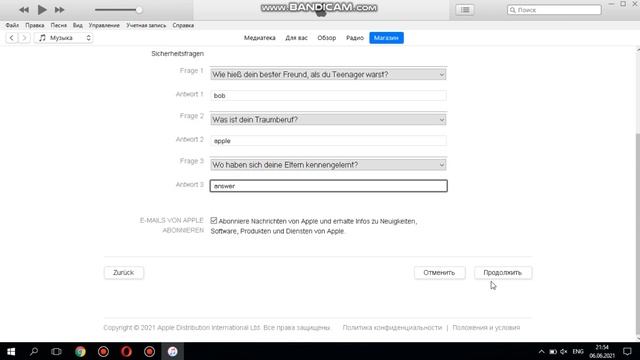Open the up next list icon
Viewport: 640px width, 360px height.
(465, 10)
